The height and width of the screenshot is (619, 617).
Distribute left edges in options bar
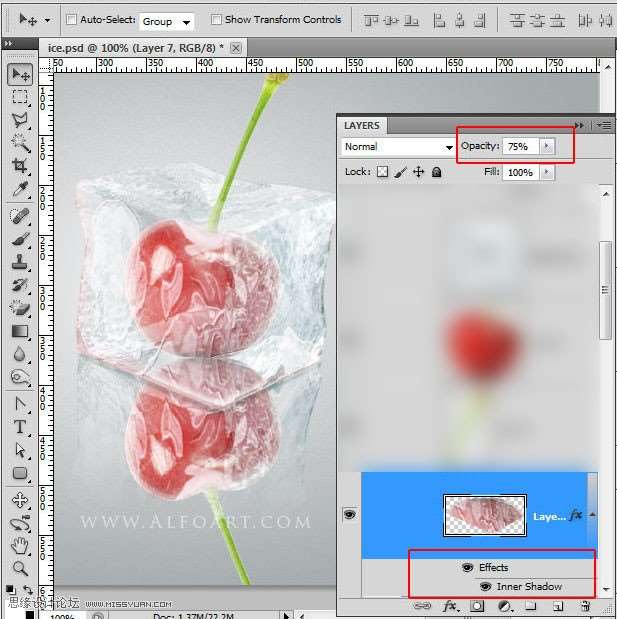click(585, 20)
